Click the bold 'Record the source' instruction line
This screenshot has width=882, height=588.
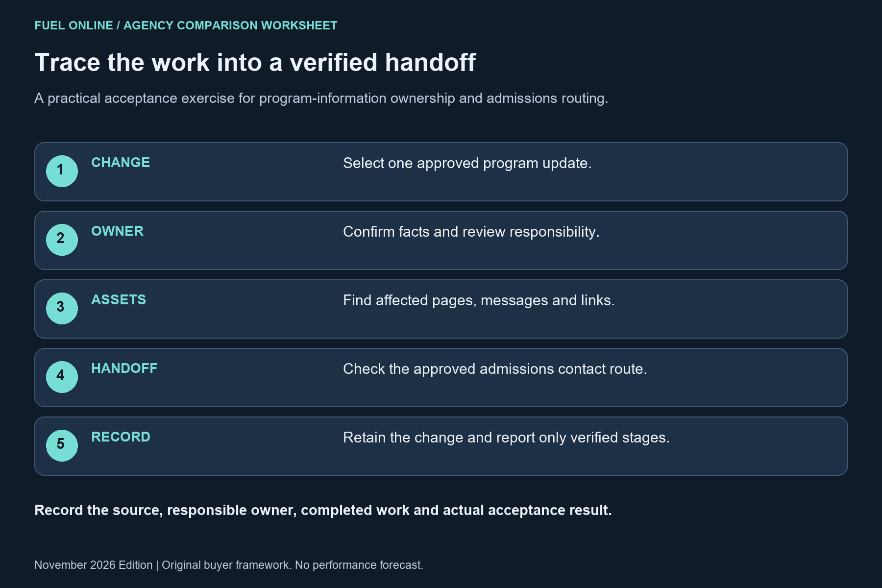pyautogui.click(x=323, y=511)
